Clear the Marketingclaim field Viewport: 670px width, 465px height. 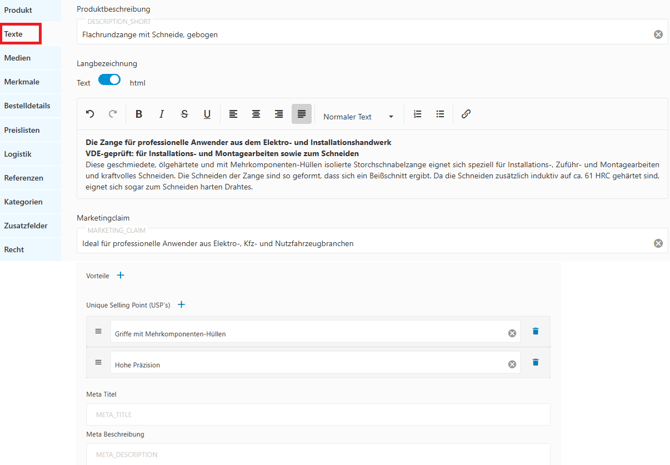coord(658,243)
